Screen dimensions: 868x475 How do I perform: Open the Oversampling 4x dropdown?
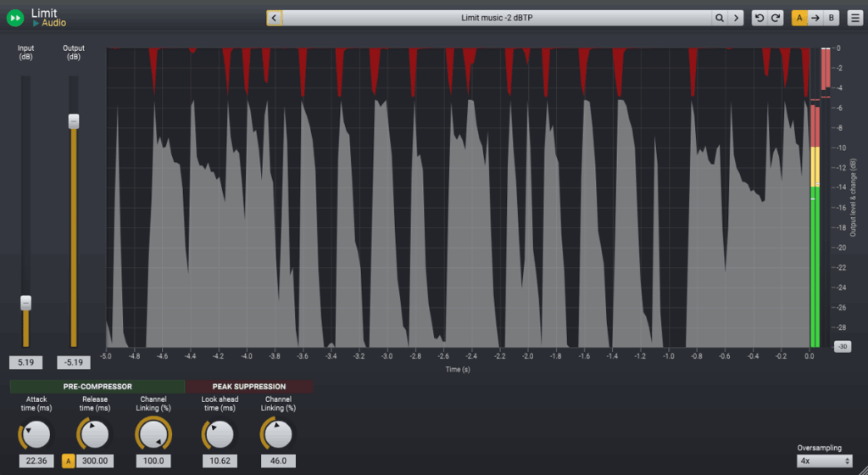tap(824, 461)
